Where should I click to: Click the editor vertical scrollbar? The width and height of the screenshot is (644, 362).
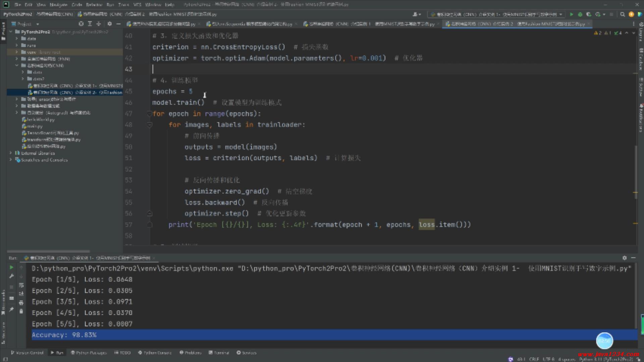(636, 171)
